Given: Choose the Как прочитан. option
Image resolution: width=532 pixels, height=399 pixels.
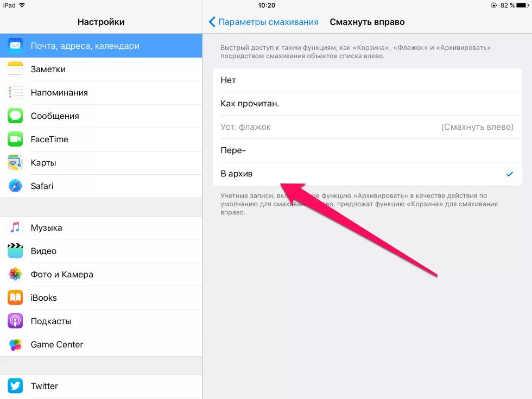Looking at the screenshot, I should click(x=367, y=104).
